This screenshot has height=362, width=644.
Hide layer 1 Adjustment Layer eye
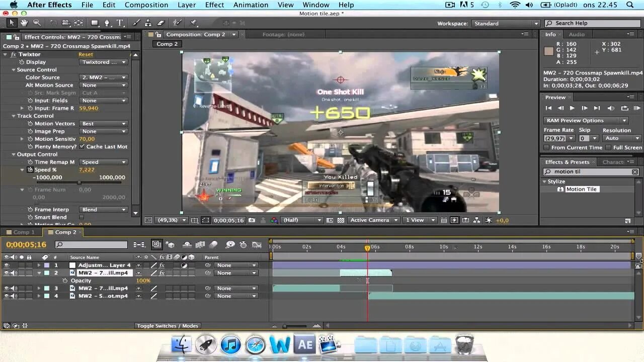(x=7, y=265)
